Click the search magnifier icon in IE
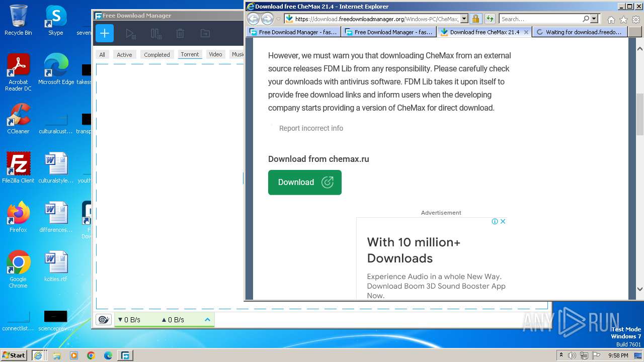Viewport: 644px width, 362px height. pyautogui.click(x=586, y=19)
